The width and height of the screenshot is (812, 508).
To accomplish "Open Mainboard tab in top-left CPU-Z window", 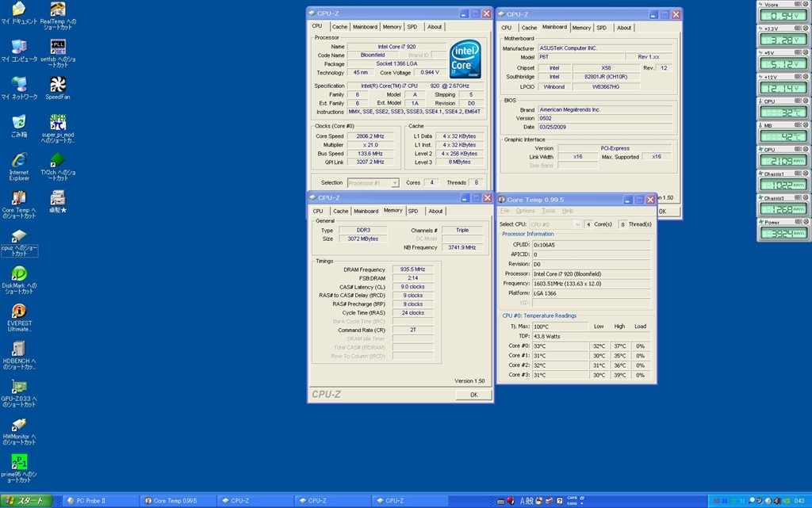I will coord(365,27).
